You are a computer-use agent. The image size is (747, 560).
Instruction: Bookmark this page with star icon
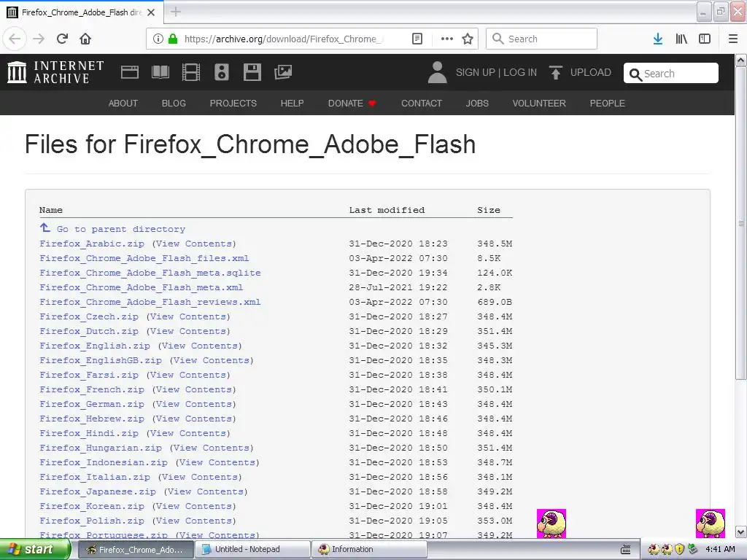click(x=468, y=39)
